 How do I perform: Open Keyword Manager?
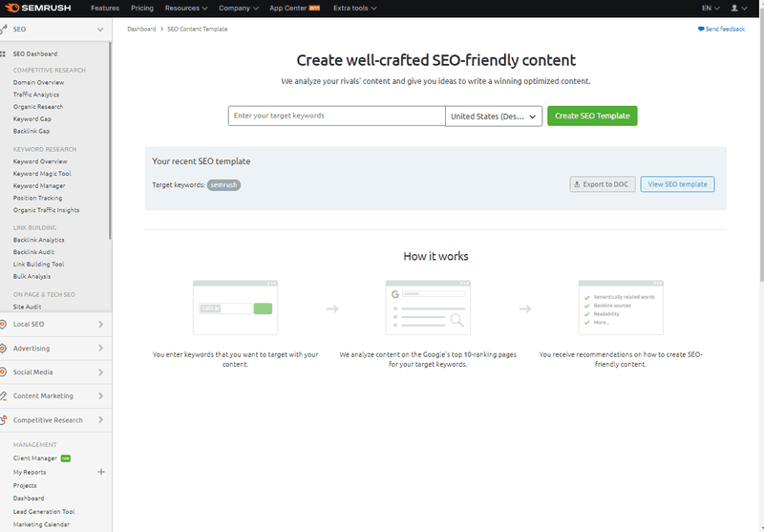(39, 185)
